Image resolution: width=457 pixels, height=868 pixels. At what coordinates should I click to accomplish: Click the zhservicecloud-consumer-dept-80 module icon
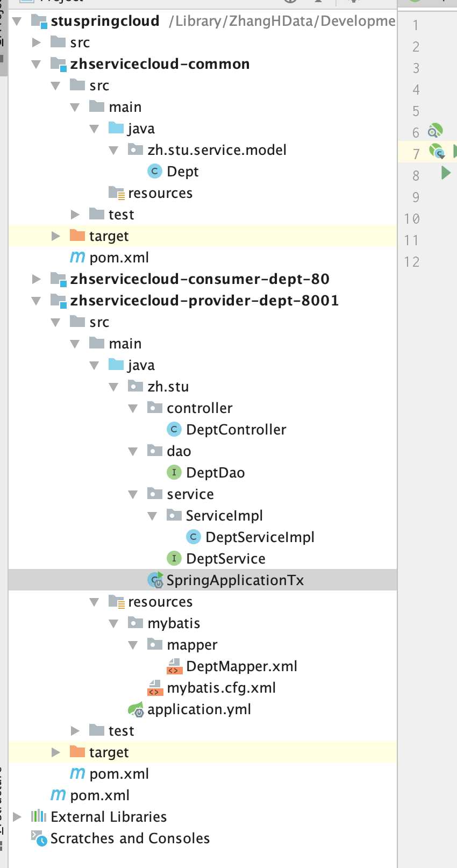tap(58, 279)
